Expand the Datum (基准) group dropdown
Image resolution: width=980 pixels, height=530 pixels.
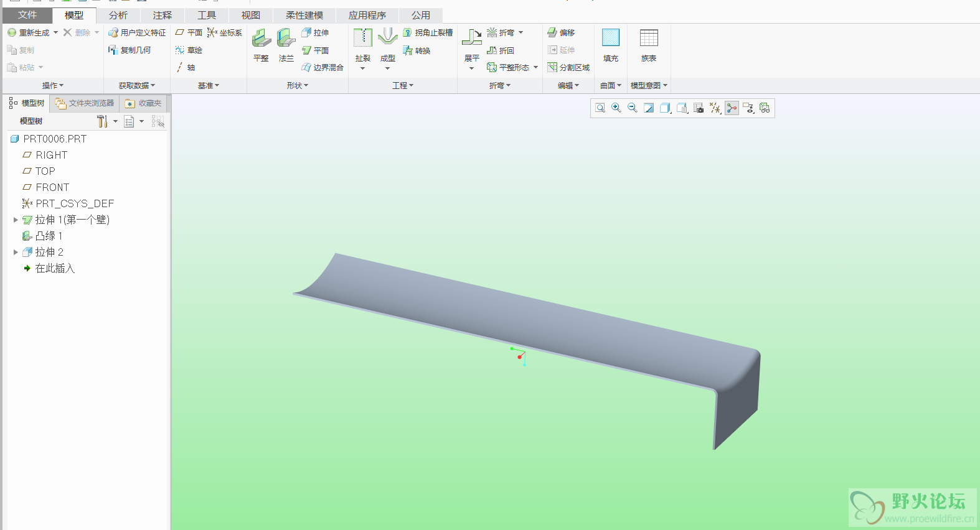pos(209,85)
